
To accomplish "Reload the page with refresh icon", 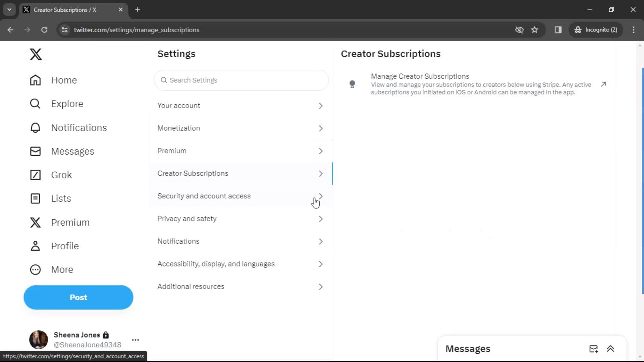I will pos(44,30).
